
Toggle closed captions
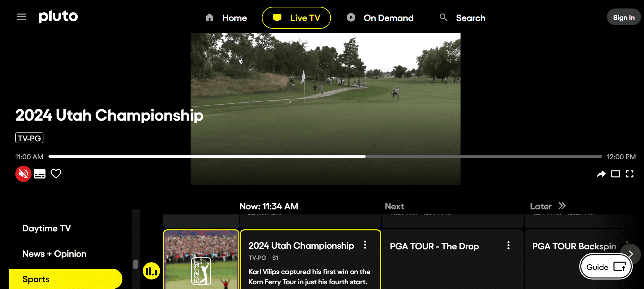(40, 174)
